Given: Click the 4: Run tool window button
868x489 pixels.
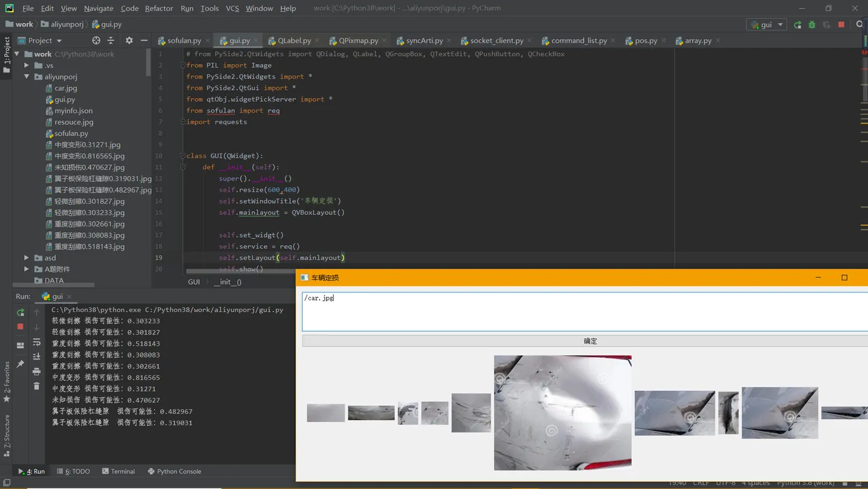Looking at the screenshot, I should point(31,472).
